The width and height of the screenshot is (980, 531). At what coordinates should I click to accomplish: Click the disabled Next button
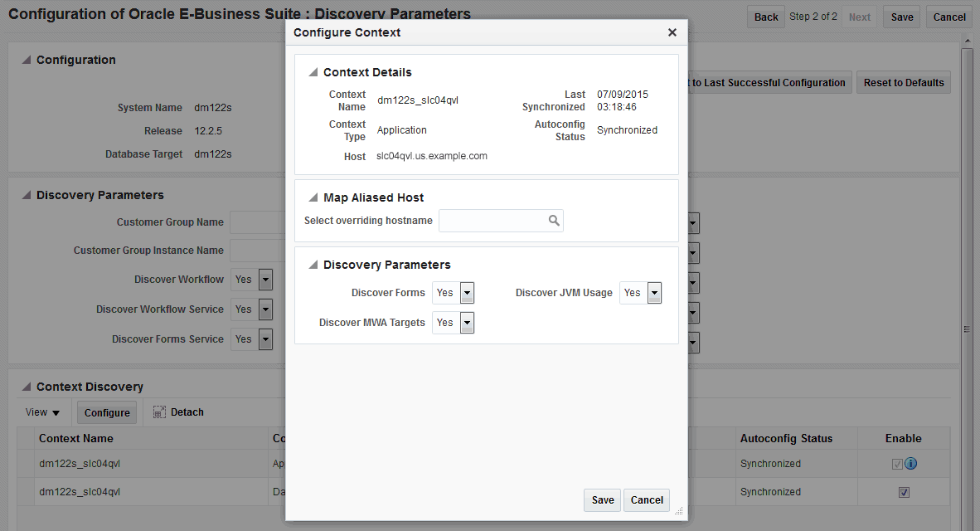pos(860,17)
